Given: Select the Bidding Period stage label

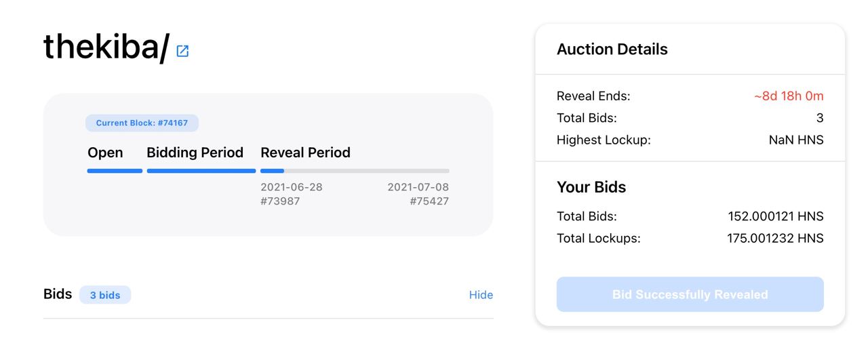Looking at the screenshot, I should pos(195,153).
